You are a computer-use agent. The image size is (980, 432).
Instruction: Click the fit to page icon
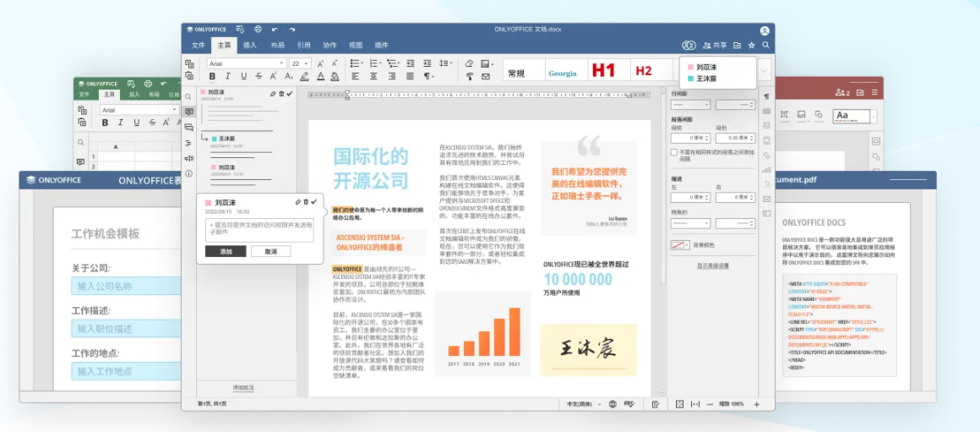tap(679, 404)
